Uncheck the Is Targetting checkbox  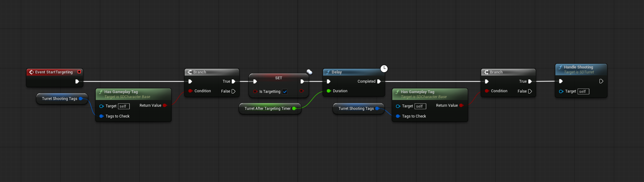[x=285, y=92]
